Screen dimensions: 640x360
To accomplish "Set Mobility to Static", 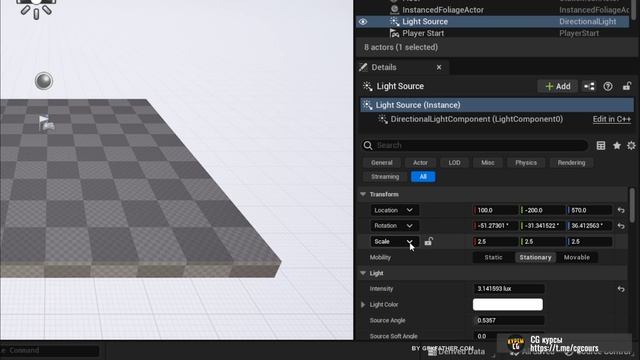I will tap(493, 258).
